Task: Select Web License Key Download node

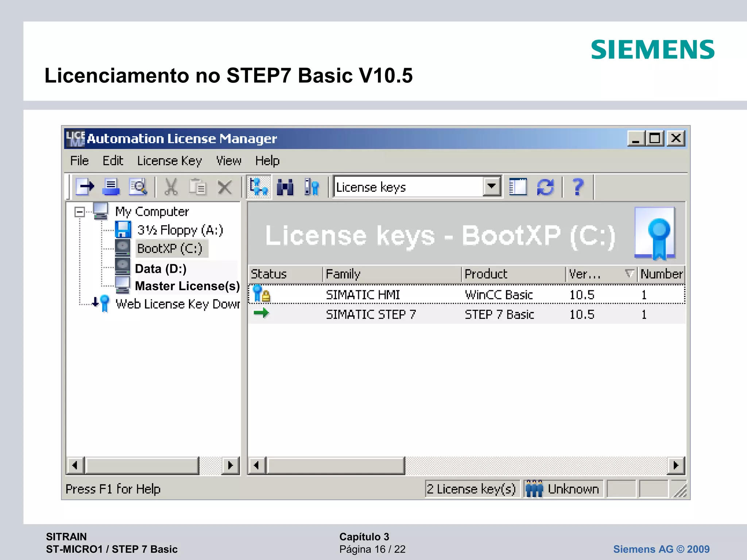Action: tap(178, 304)
